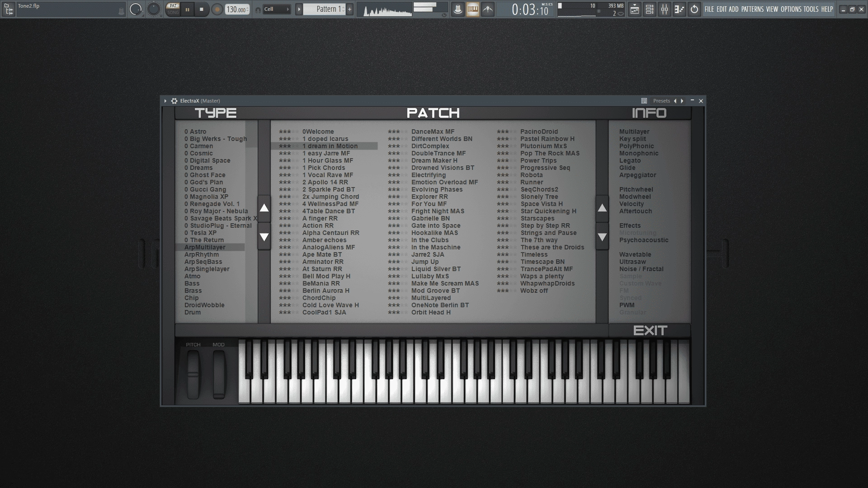The image size is (868, 488).
Task: Click the undo history icon
Action: (x=694, y=9)
